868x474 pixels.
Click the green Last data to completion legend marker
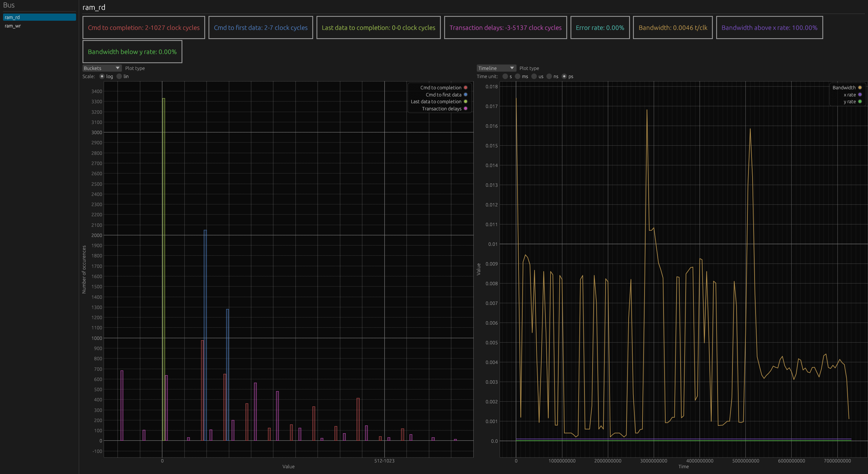pos(466,102)
